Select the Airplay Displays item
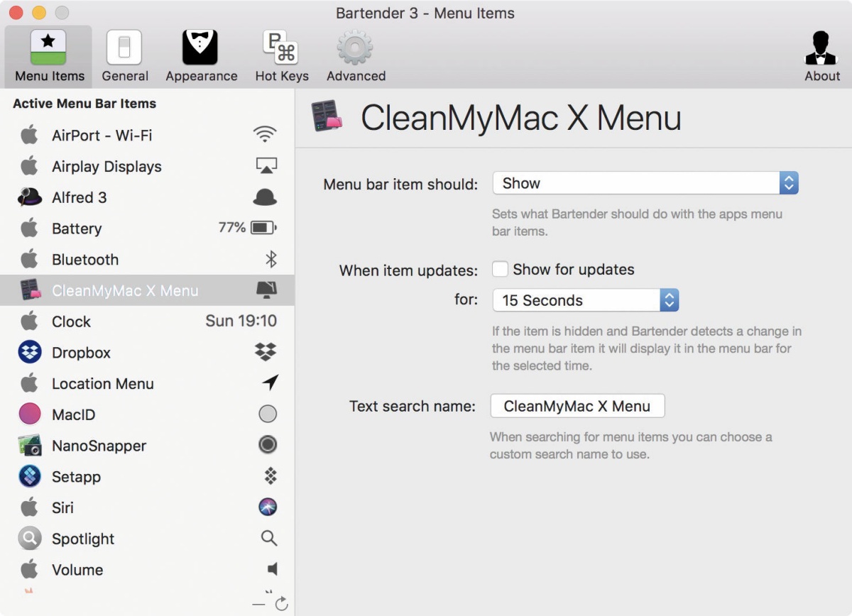This screenshot has height=616, width=852. click(x=106, y=166)
